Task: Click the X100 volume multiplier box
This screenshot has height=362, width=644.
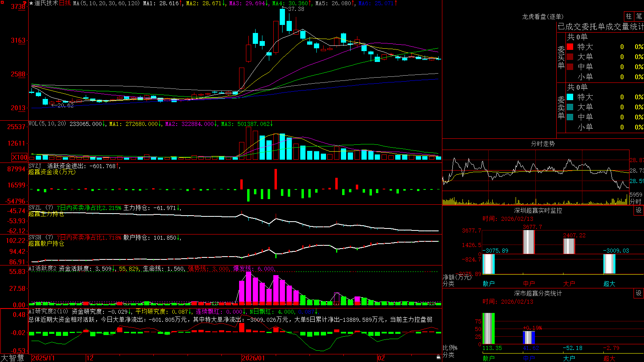Action: tap(19, 157)
